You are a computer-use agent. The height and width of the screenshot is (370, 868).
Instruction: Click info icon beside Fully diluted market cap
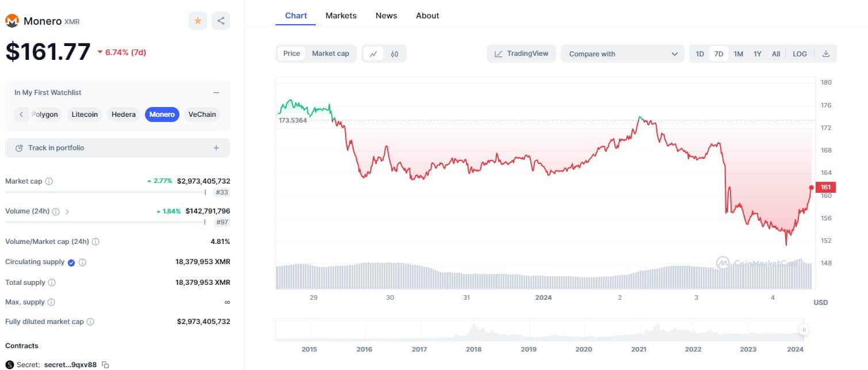[x=90, y=322]
